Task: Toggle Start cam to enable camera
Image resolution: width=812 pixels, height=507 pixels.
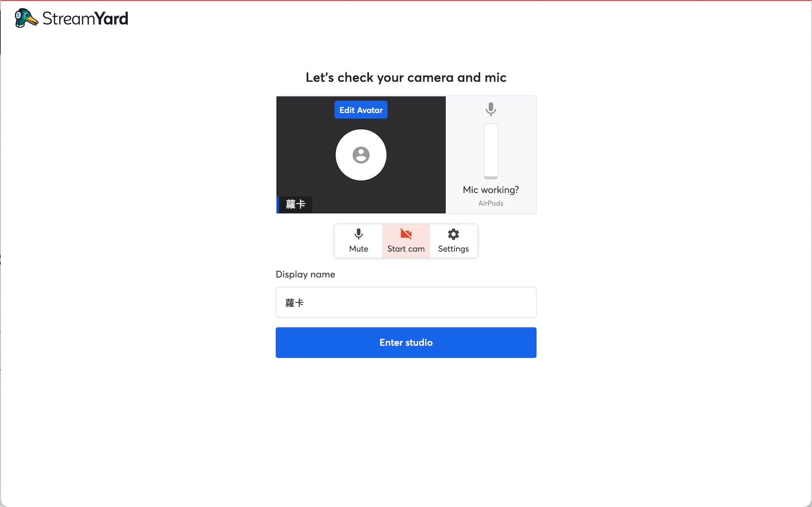Action: pyautogui.click(x=406, y=241)
